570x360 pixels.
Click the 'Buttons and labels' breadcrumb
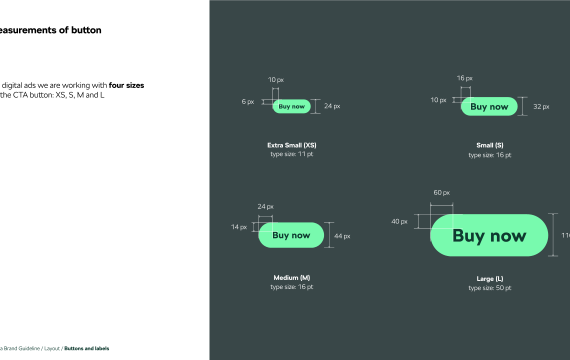pyautogui.click(x=87, y=348)
